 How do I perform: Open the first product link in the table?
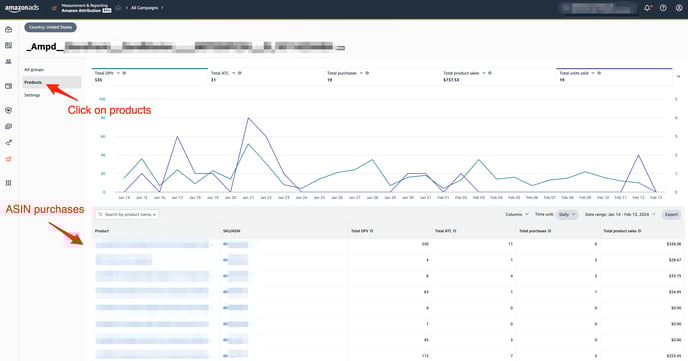coord(152,244)
